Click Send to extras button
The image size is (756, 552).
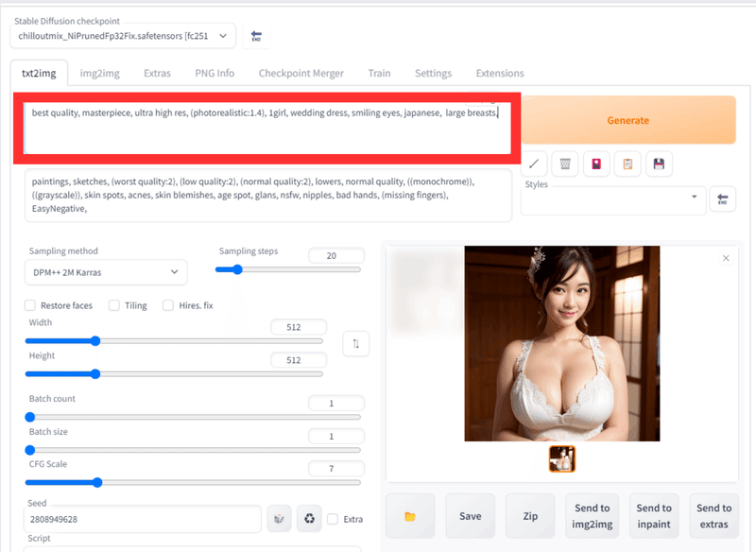tap(714, 516)
